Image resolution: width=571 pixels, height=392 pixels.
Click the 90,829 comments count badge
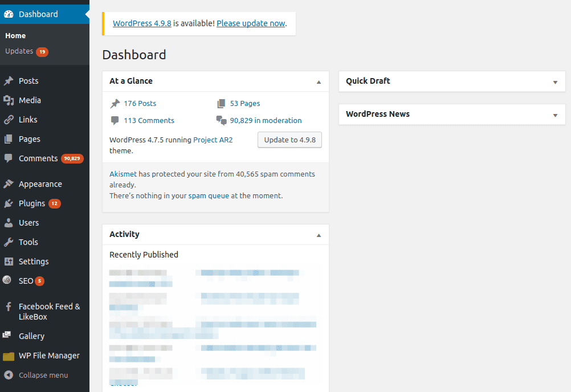coord(72,158)
